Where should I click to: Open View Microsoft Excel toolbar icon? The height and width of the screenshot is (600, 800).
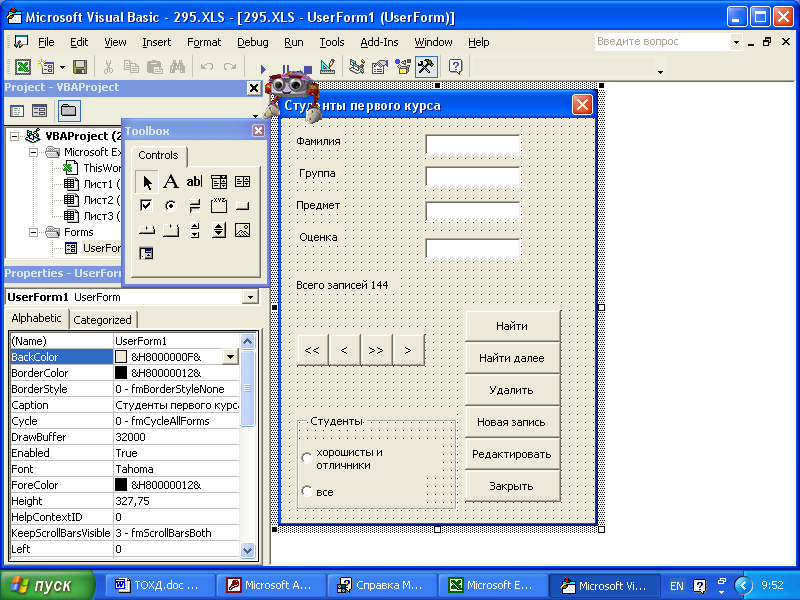click(23, 66)
